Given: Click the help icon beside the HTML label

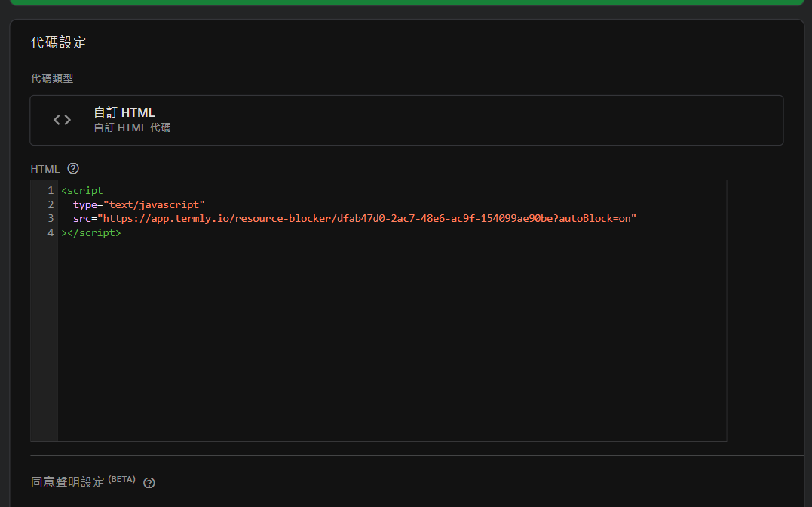Looking at the screenshot, I should (73, 168).
